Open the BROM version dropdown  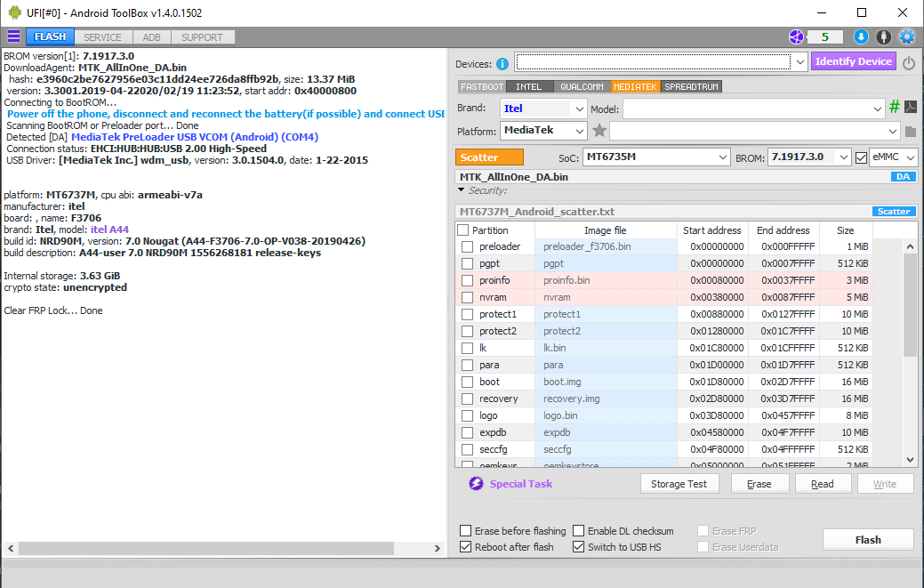pos(844,157)
